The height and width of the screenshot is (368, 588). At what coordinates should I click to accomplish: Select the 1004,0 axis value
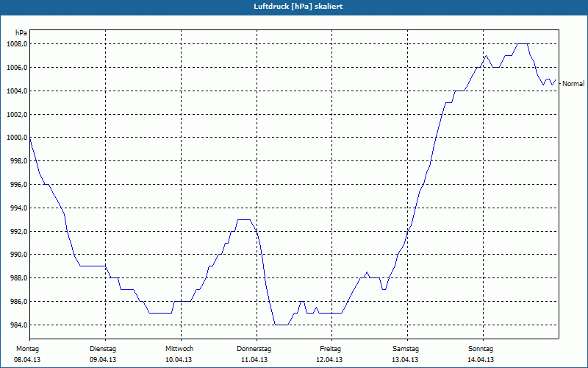(x=17, y=91)
